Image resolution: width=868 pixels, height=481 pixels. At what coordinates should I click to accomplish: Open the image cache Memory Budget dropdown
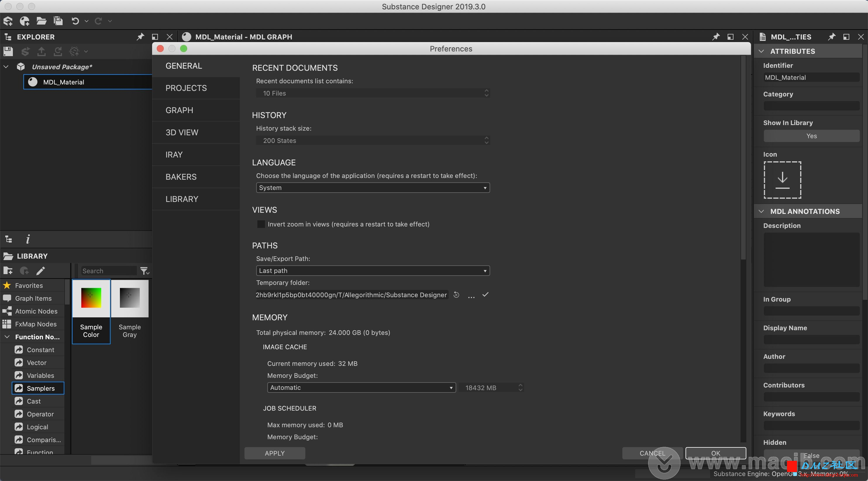(361, 387)
